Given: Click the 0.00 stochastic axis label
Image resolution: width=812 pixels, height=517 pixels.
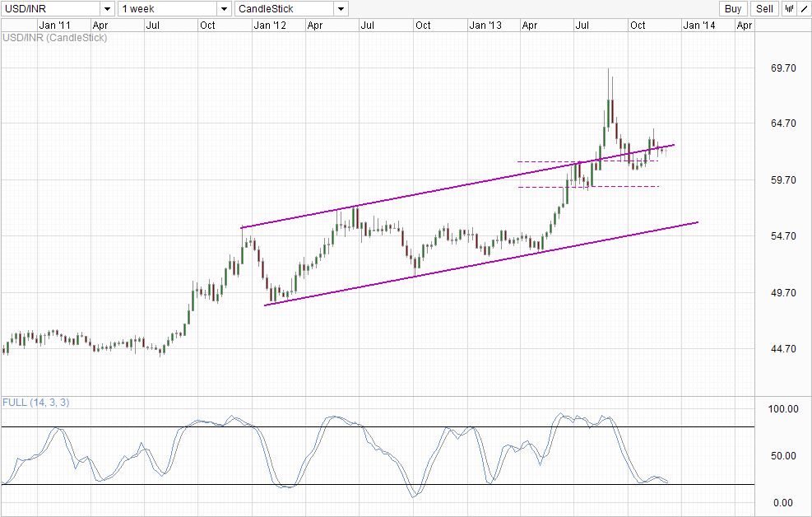Looking at the screenshot, I should pyautogui.click(x=783, y=503).
